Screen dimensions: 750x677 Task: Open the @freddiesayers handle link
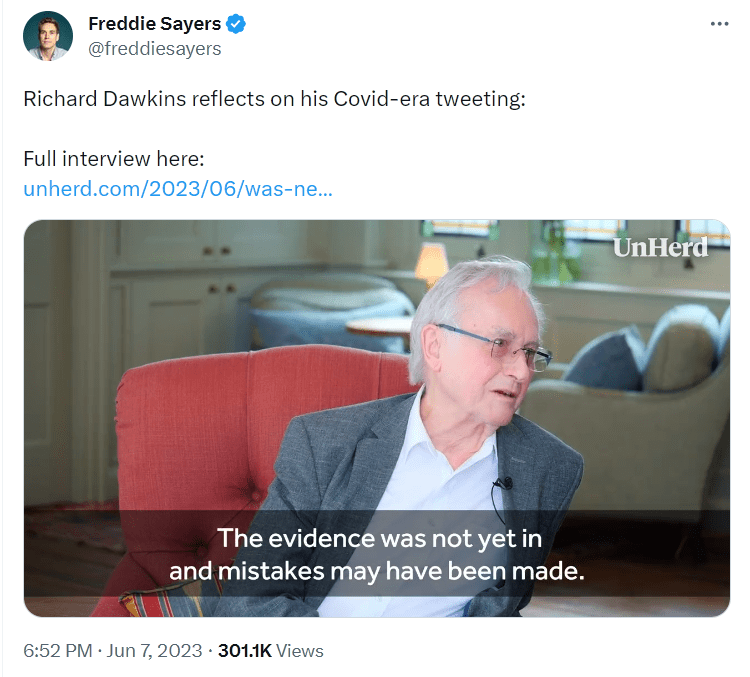pos(154,48)
